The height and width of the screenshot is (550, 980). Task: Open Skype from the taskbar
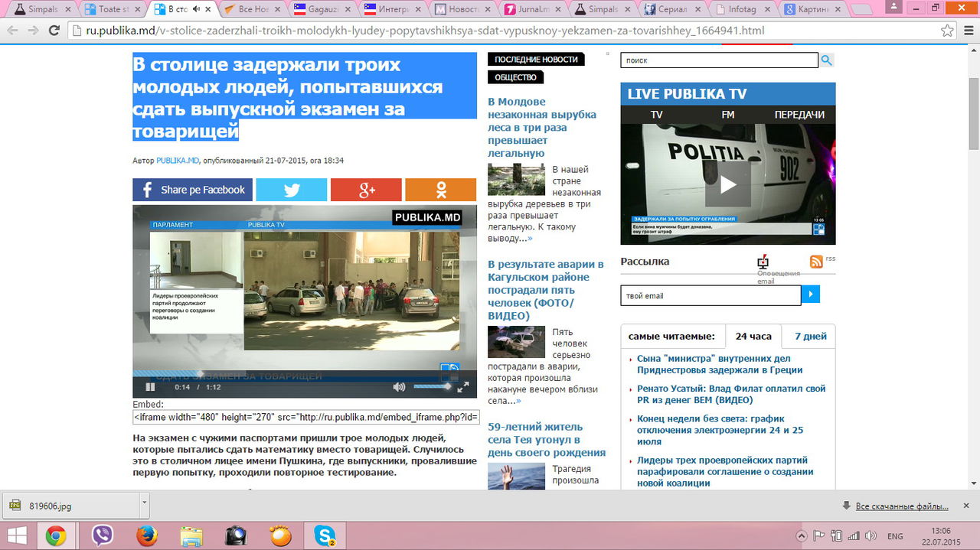325,535
